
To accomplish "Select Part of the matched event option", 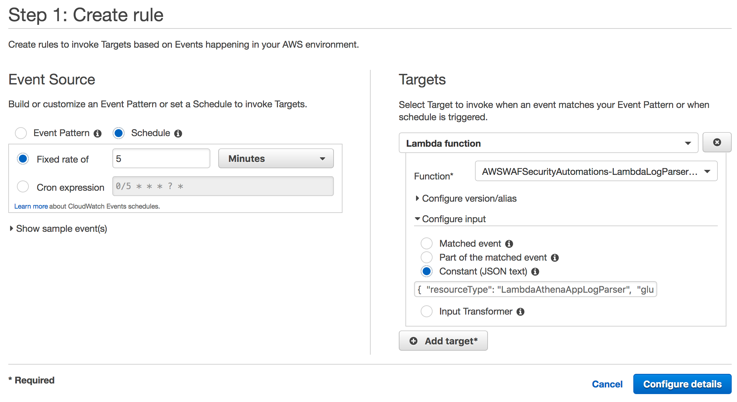I will [x=426, y=257].
